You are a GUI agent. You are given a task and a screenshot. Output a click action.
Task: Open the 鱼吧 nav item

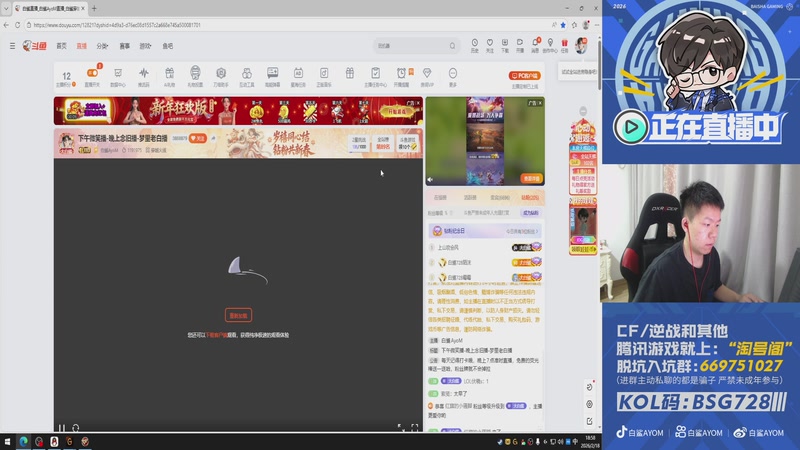[168, 46]
